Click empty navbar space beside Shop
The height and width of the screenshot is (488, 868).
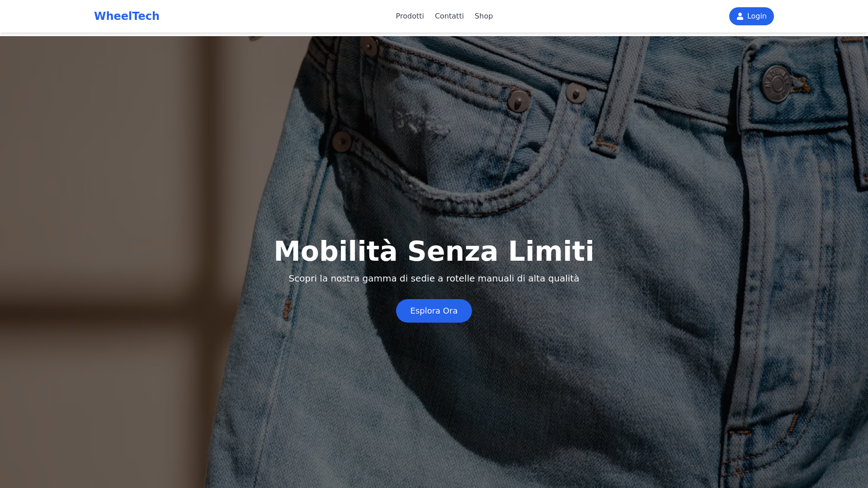pyautogui.click(x=610, y=16)
